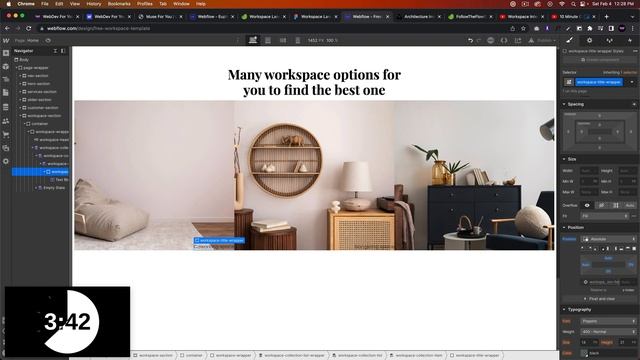Image resolution: width=640 pixels, height=360 pixels.
Task: Click workspace-section in bottom breadcrumb
Action: tap(153, 356)
